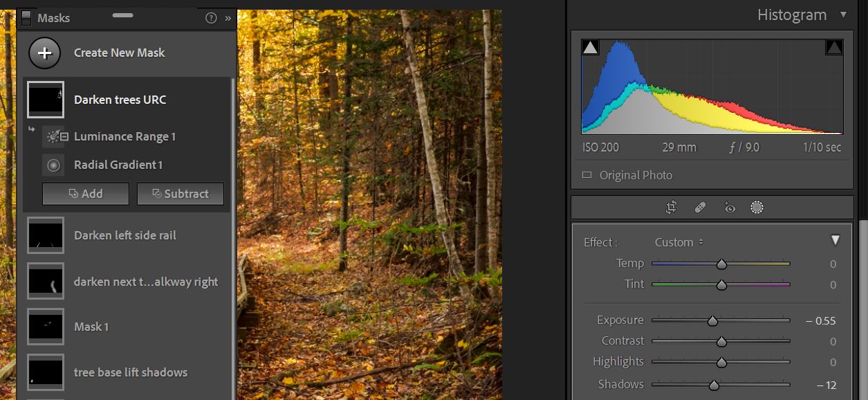Toggle the Masks panel on/off switch
The image size is (868, 400).
point(26,18)
